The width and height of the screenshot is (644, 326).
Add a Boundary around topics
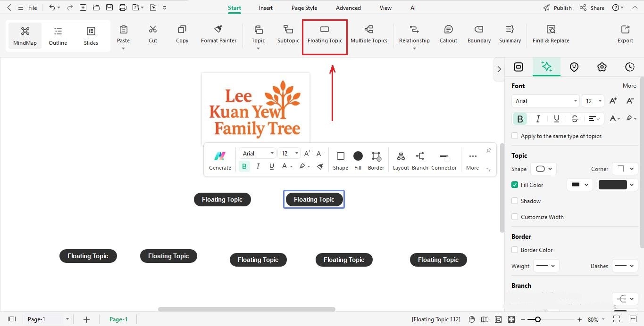tap(479, 35)
